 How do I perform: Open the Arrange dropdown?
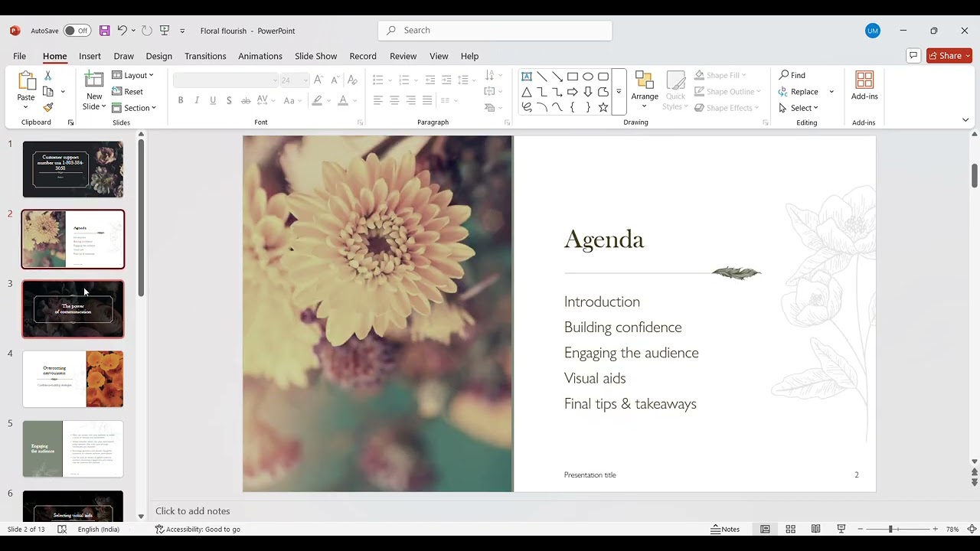[645, 90]
